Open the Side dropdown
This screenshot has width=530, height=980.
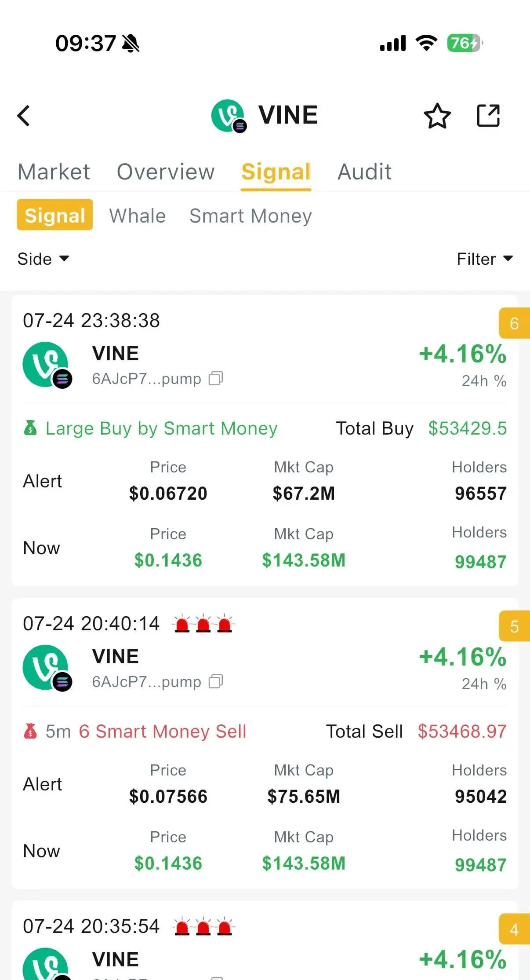[x=43, y=259]
